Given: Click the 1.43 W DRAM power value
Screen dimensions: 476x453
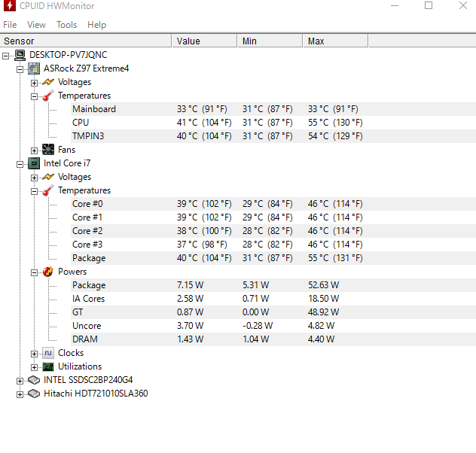Looking at the screenshot, I should [190, 339].
